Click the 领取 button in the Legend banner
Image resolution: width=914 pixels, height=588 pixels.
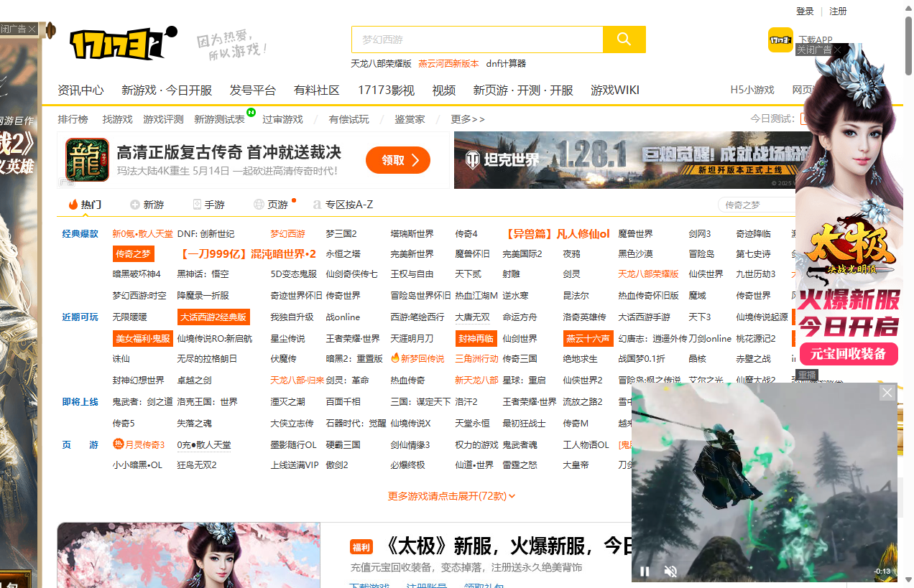point(398,160)
